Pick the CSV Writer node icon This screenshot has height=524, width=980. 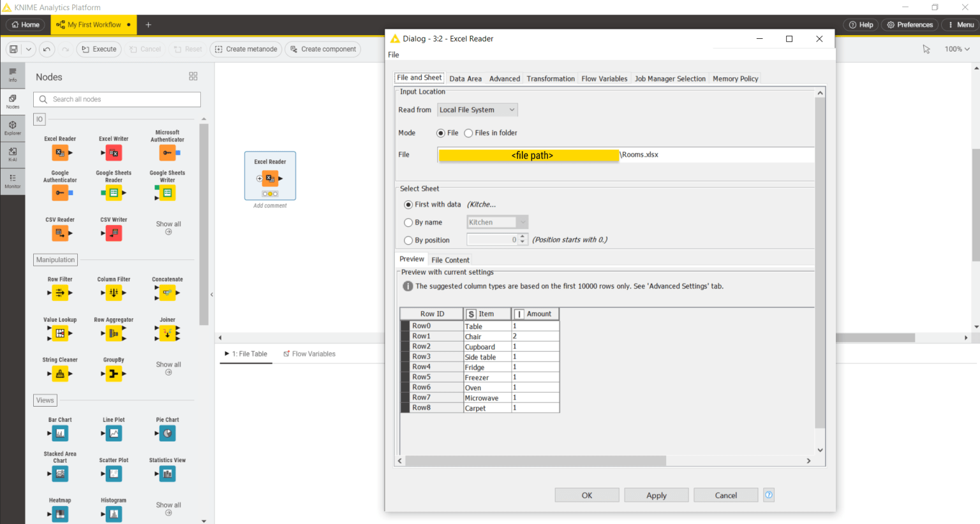click(x=114, y=233)
